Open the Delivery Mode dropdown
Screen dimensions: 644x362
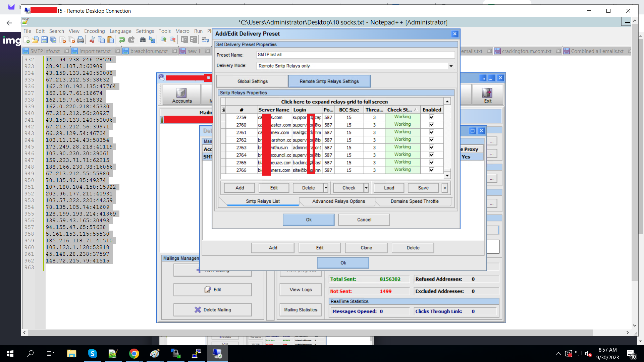coord(451,66)
